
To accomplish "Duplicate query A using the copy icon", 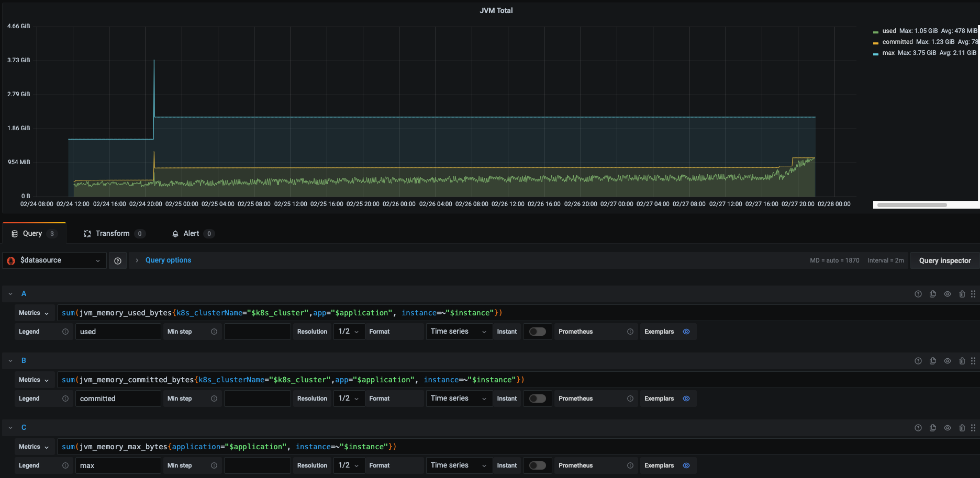I will [x=932, y=294].
